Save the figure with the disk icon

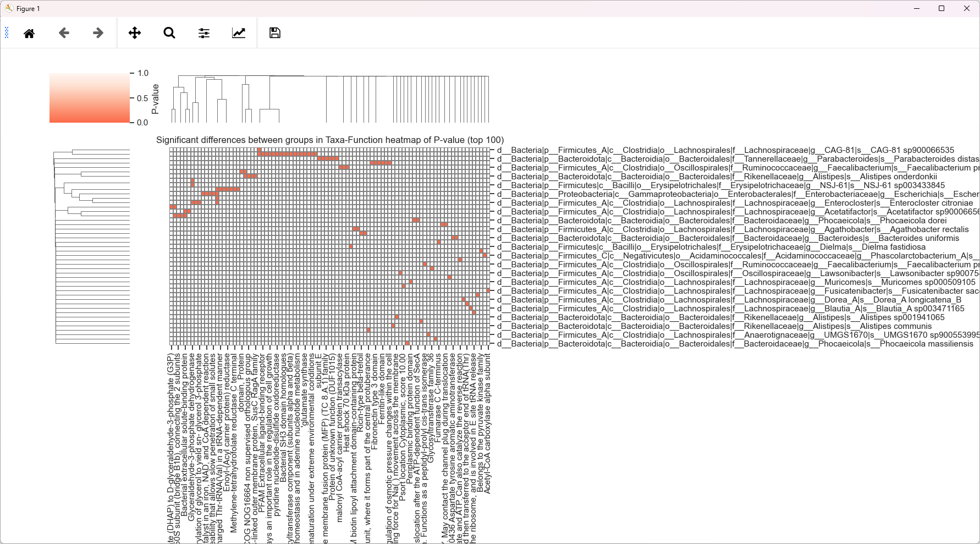point(275,33)
